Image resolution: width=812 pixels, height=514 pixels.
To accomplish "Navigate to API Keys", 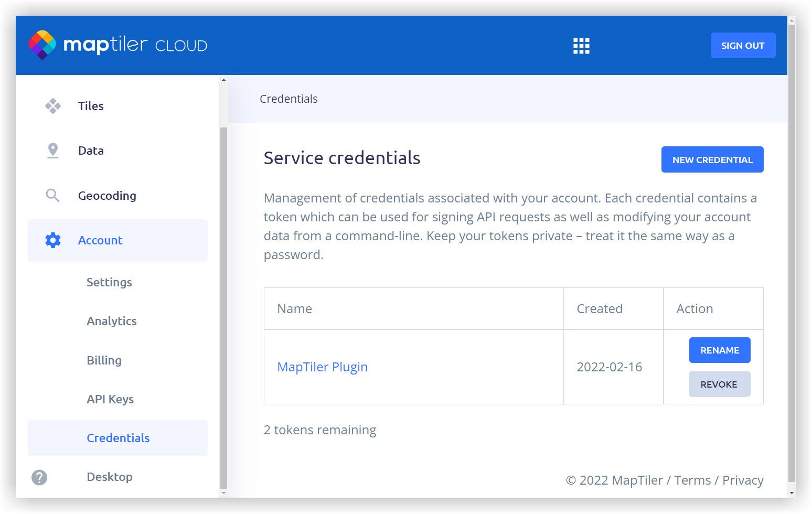I will tap(110, 399).
